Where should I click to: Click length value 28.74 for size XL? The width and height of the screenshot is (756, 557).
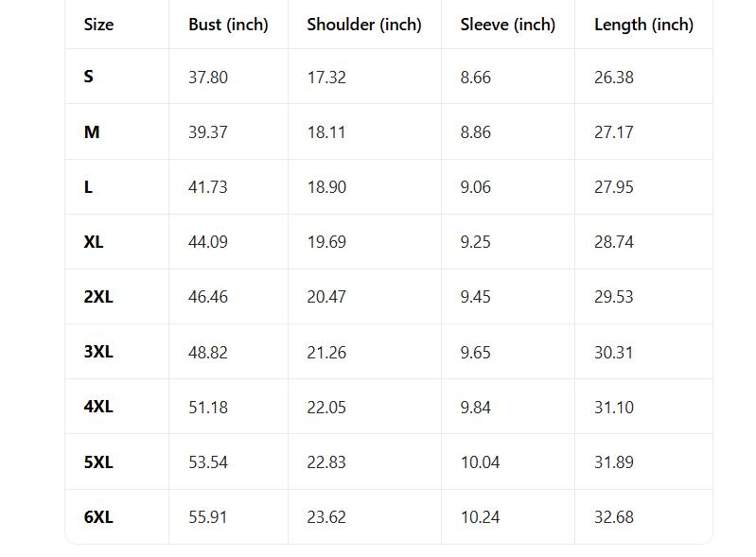tap(614, 242)
